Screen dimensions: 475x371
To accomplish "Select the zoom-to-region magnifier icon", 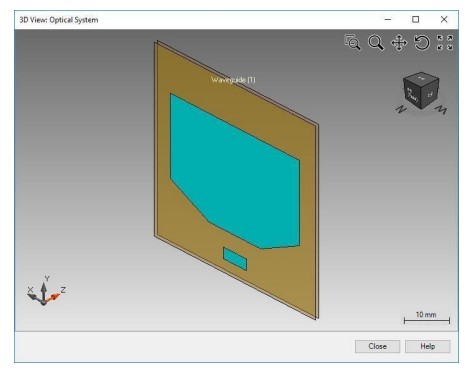I will pyautogui.click(x=352, y=43).
